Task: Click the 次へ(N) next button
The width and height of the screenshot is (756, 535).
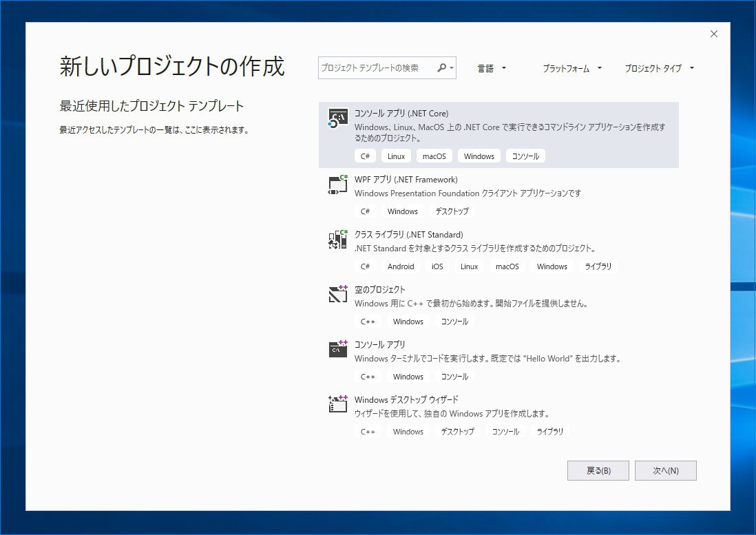Action: click(x=665, y=470)
